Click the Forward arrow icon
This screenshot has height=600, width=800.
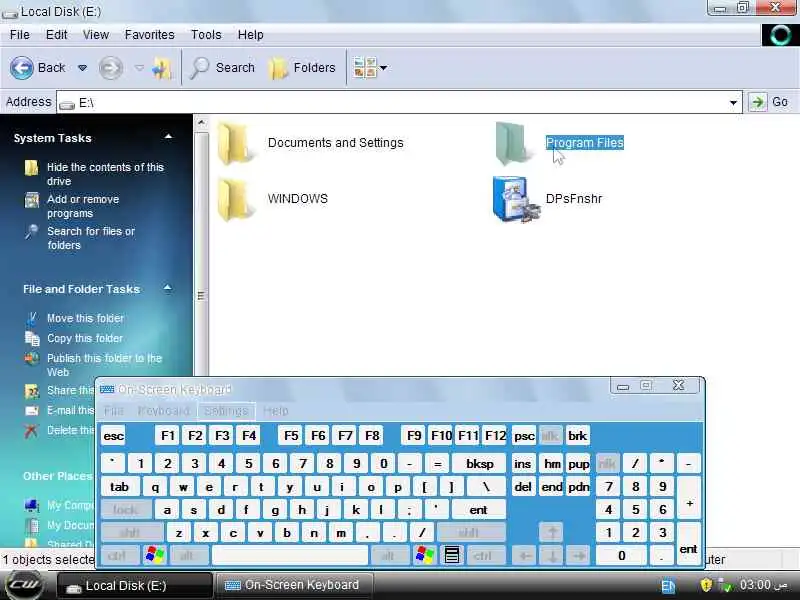[111, 68]
